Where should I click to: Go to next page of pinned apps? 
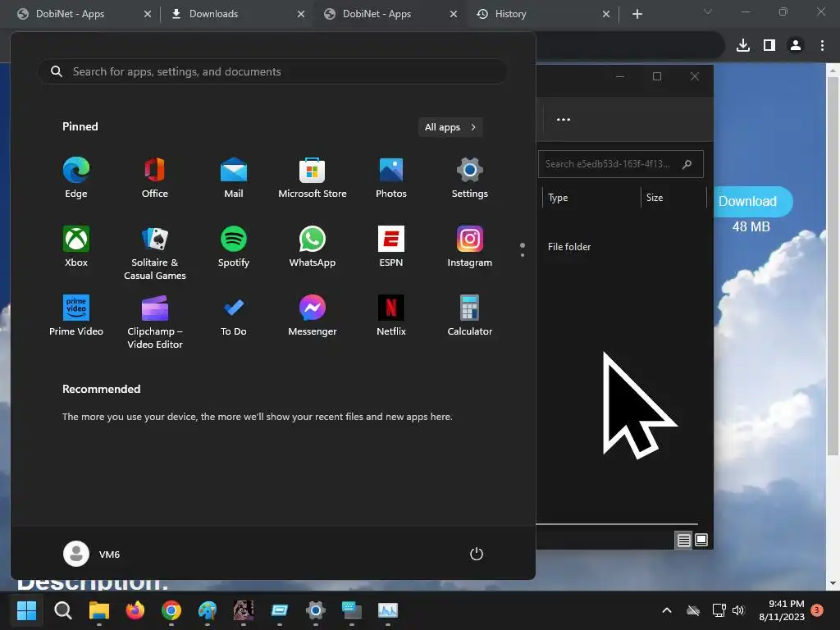click(x=523, y=255)
